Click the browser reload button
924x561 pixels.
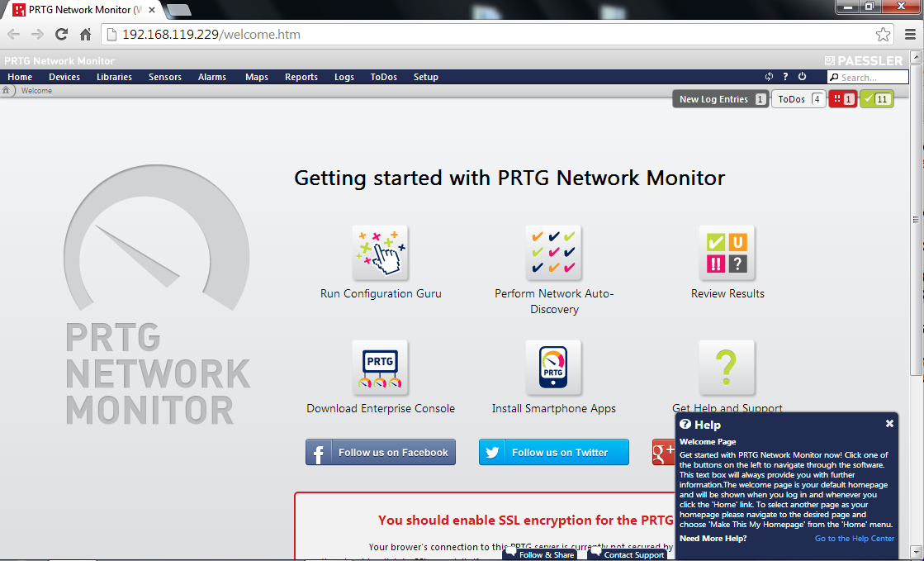click(x=61, y=34)
